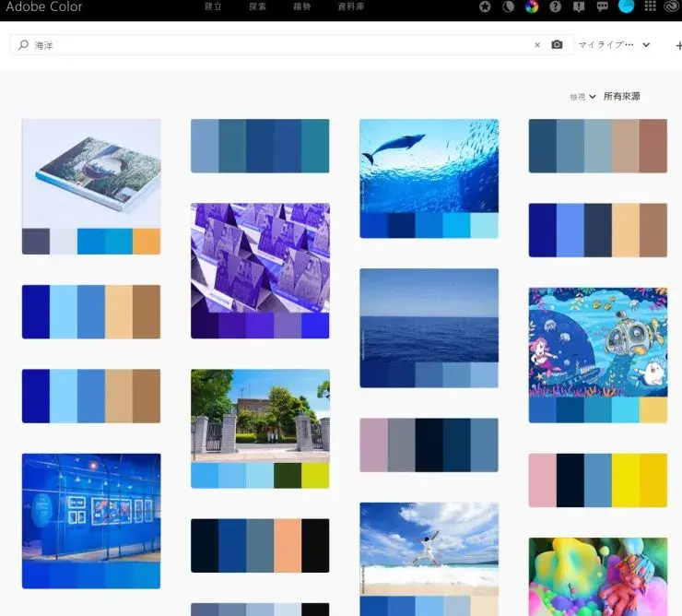Open the マイライブ library dropdown
This screenshot has width=682, height=616.
coord(614,45)
